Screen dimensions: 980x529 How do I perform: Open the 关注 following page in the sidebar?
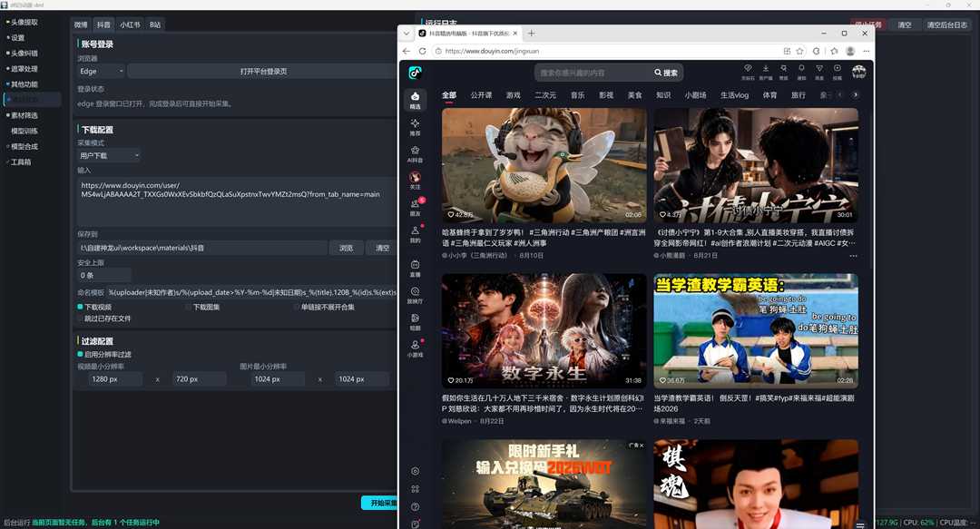tap(415, 181)
